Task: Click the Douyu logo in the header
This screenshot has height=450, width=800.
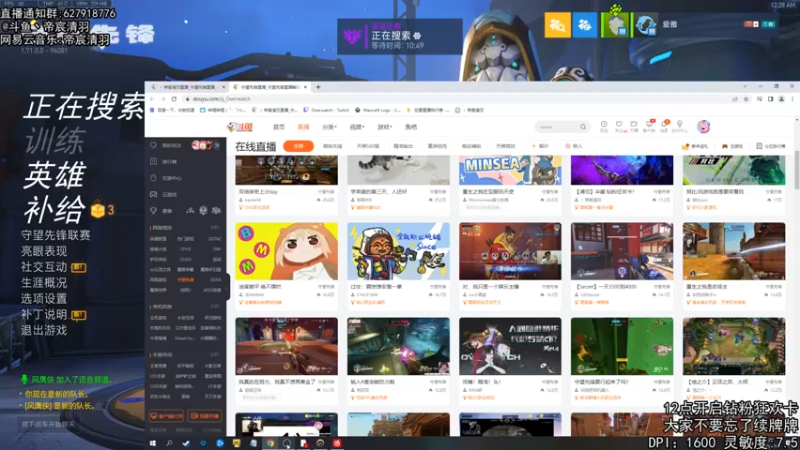Action: click(240, 127)
